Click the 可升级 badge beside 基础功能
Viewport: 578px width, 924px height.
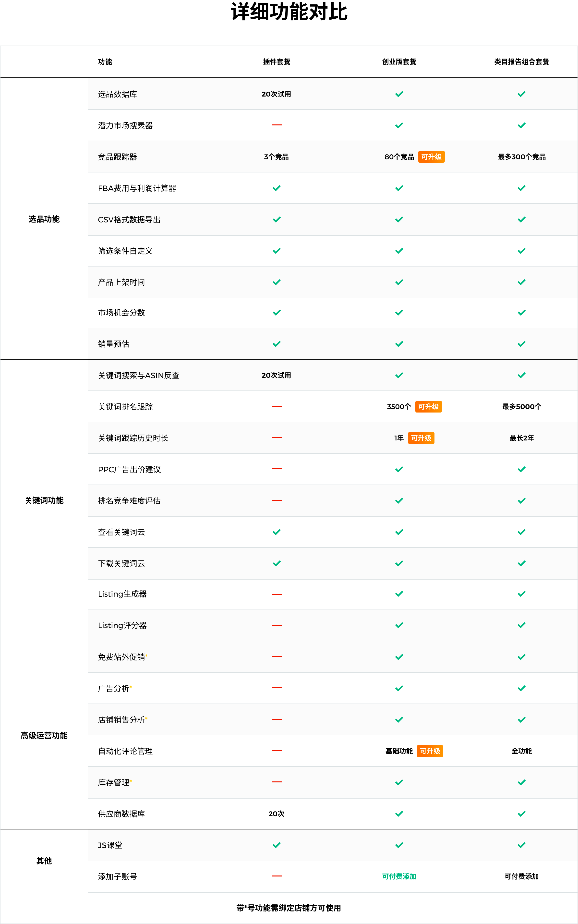[x=430, y=751]
